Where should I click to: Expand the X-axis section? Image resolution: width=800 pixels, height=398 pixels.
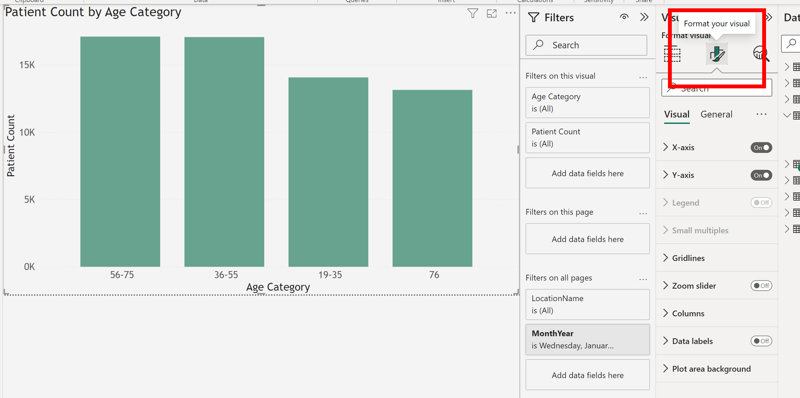tap(665, 147)
